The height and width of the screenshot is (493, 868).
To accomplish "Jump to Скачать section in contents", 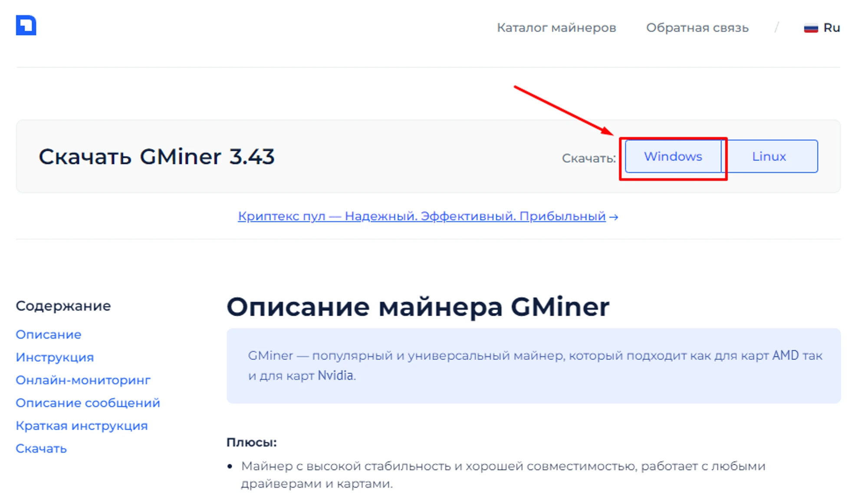I will click(41, 448).
